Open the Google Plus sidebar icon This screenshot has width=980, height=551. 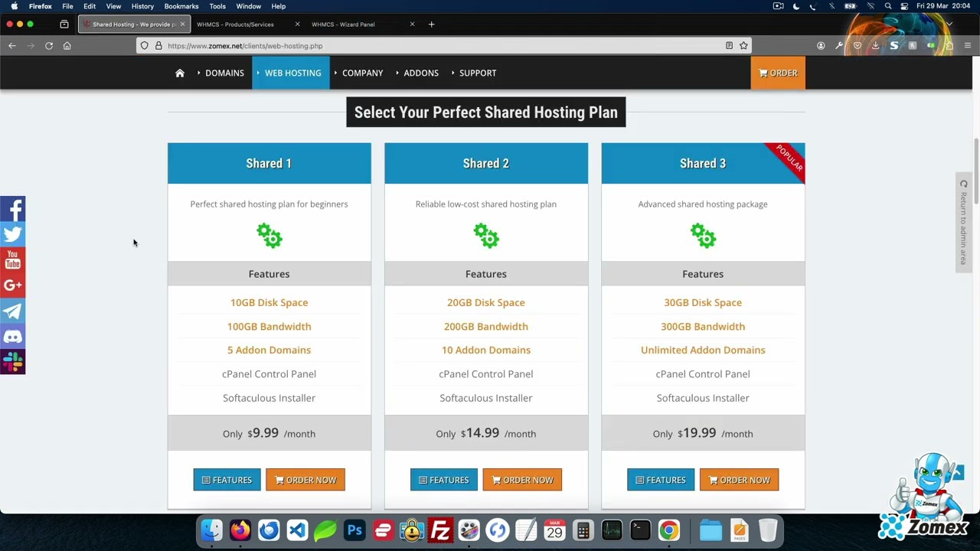point(12,285)
